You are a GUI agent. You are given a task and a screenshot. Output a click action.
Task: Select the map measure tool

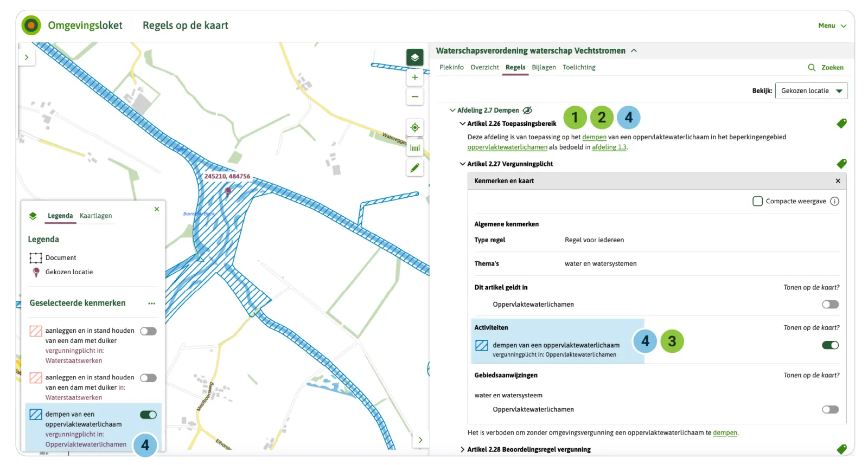pyautogui.click(x=414, y=148)
